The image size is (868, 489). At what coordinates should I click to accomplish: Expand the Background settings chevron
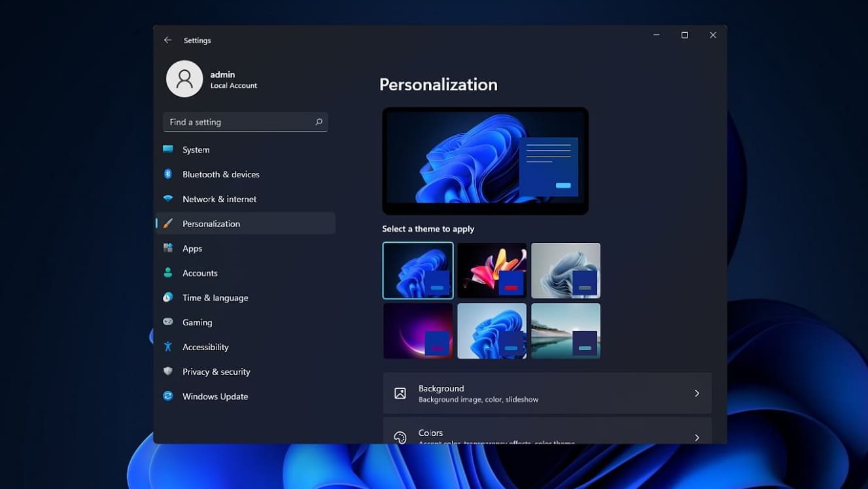click(x=697, y=393)
